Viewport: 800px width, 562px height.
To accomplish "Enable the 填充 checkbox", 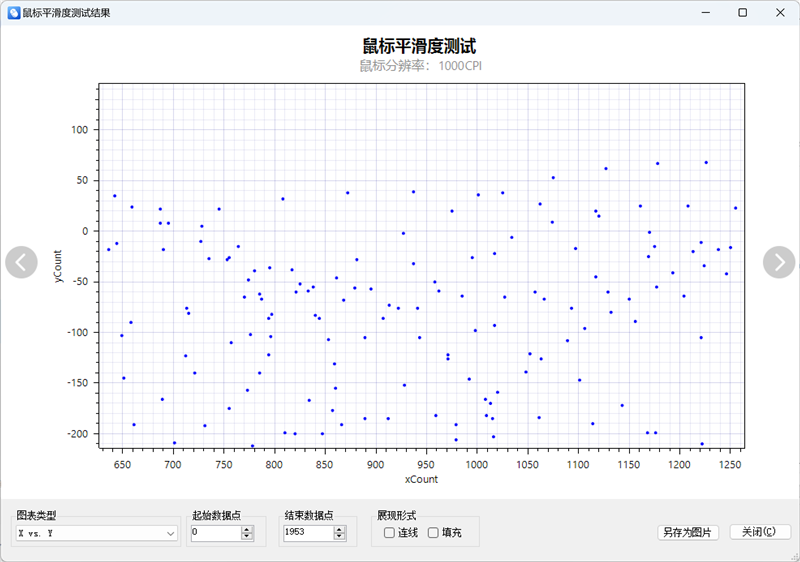I will 433,533.
